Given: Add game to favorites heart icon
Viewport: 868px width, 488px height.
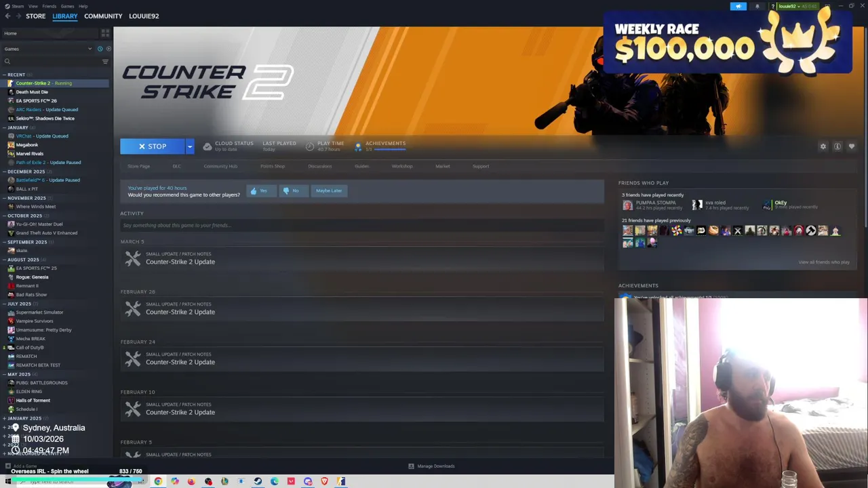Looking at the screenshot, I should (852, 146).
